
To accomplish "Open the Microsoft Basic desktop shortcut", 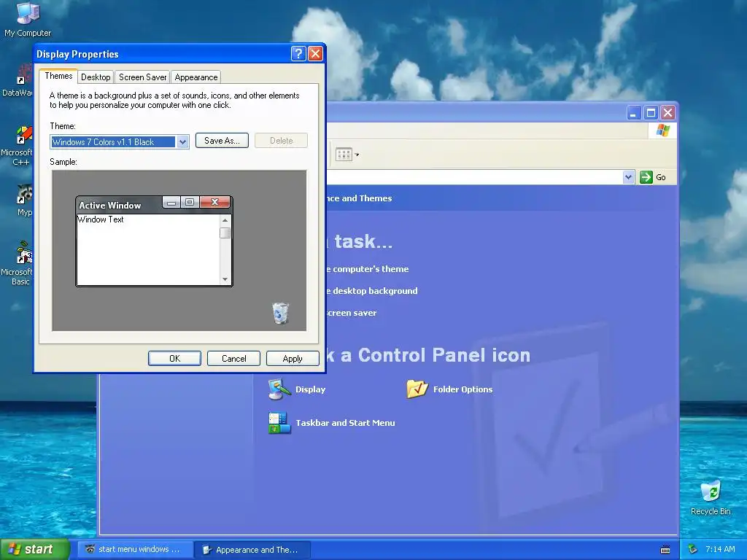I will click(17, 263).
